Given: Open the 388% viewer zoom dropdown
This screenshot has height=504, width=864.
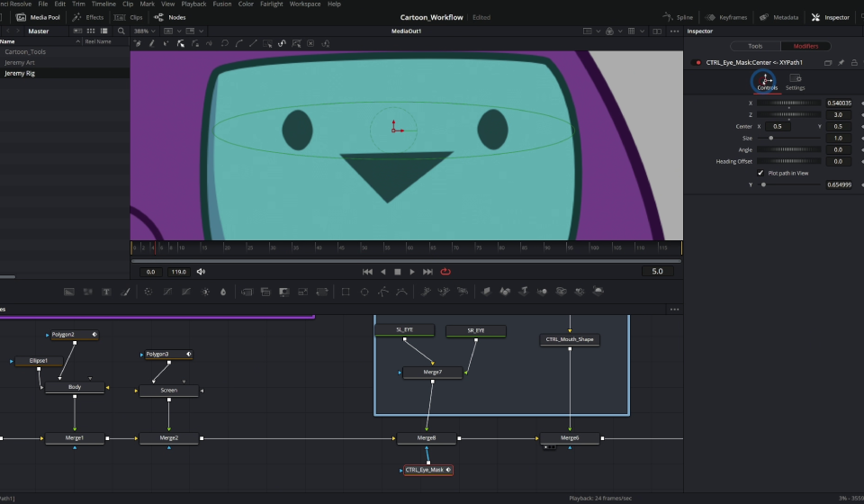Looking at the screenshot, I should click(144, 31).
